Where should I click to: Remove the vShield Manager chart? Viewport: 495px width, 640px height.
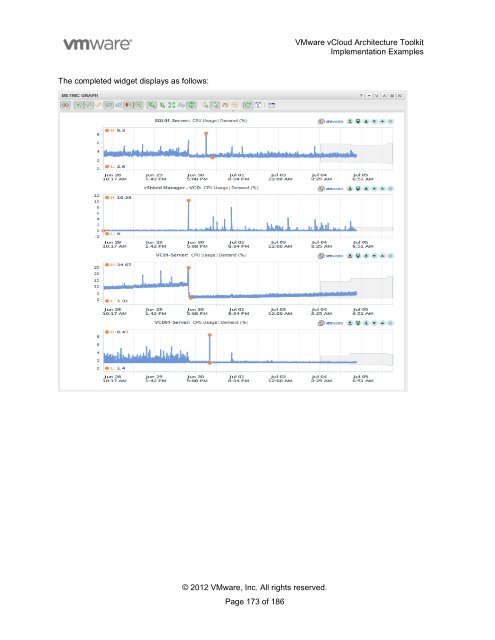[390, 189]
